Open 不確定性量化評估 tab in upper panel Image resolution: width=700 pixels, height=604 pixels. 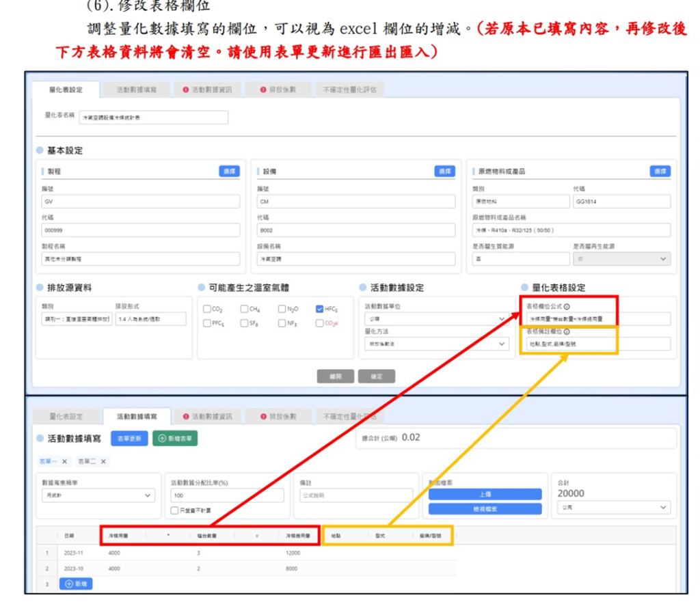349,90
